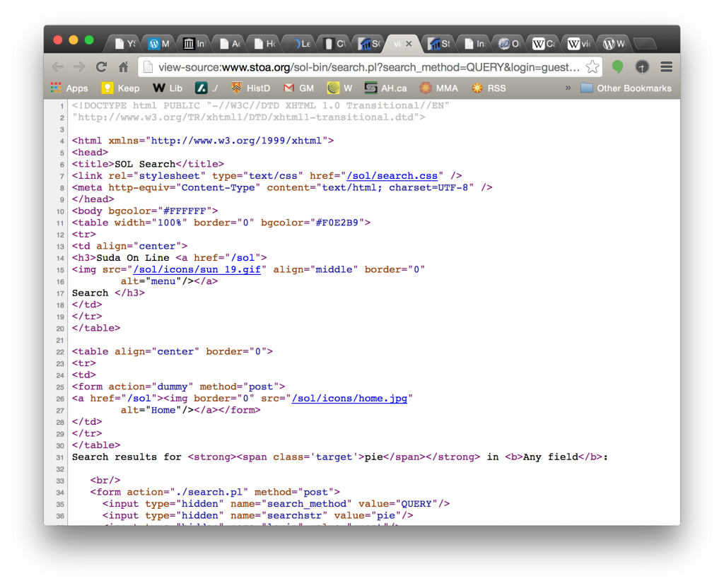Switch to the first tab labeled YS
The image size is (724, 588).
126,44
